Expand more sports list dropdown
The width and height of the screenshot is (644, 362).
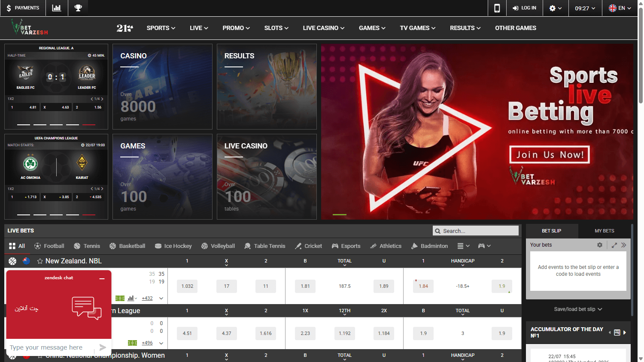click(463, 246)
